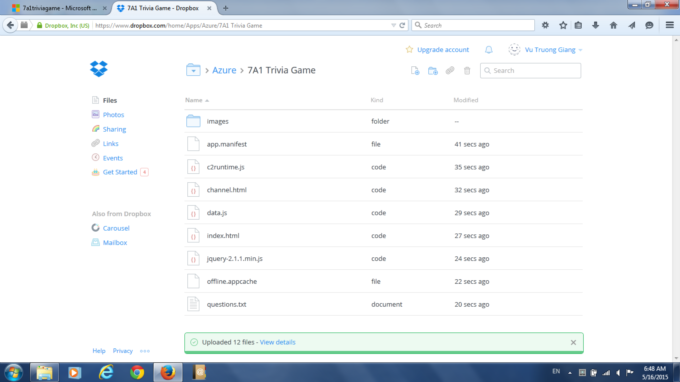The height and width of the screenshot is (382, 680).
Task: Click the Upgrade account link
Action: coord(443,50)
